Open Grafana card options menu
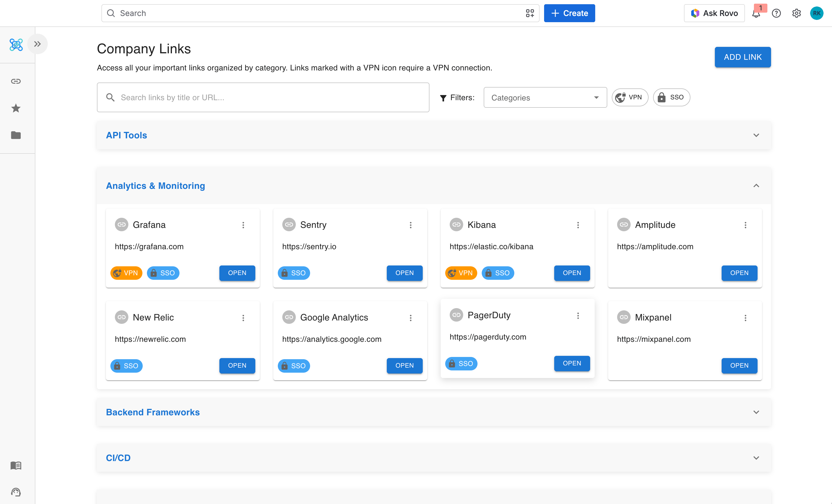 pos(243,225)
